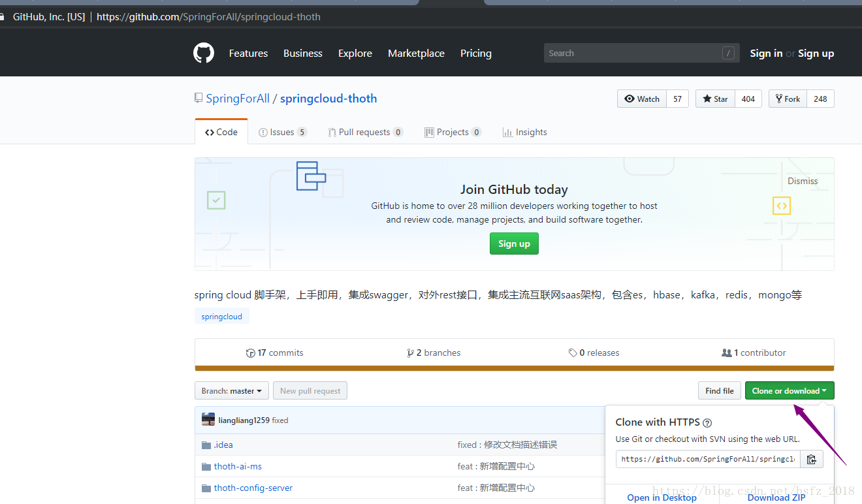Open Marketplace from the header
This screenshot has height=504, width=862.
(416, 54)
